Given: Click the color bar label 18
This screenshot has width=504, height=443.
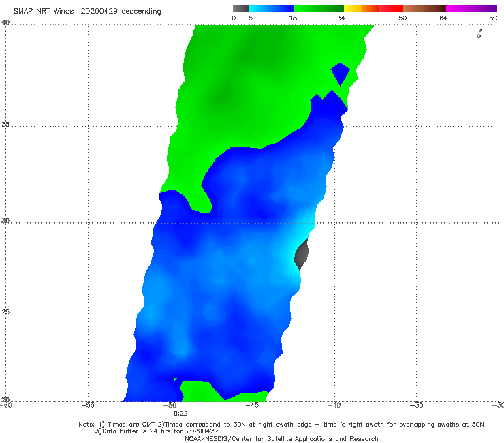Looking at the screenshot, I should (x=293, y=18).
